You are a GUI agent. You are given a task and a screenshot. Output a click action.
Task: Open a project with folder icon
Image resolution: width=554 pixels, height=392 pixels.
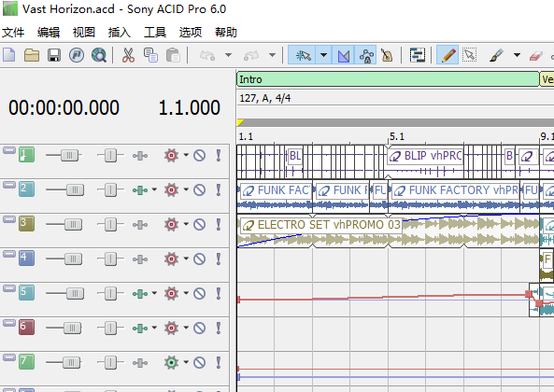click(32, 55)
